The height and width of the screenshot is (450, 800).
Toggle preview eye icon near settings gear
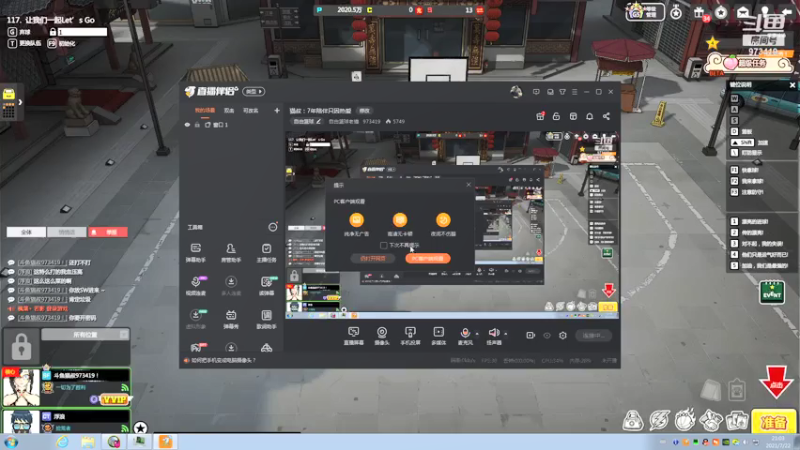(546, 335)
